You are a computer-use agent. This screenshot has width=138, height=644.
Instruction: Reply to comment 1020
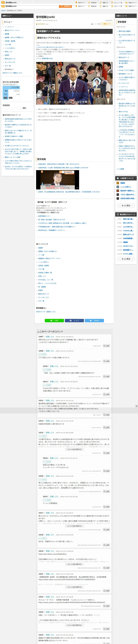106,491
